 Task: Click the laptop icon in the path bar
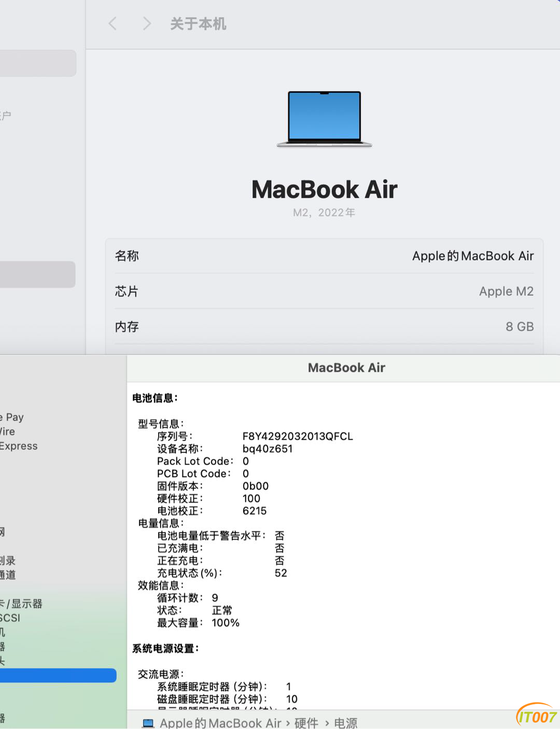(x=148, y=723)
